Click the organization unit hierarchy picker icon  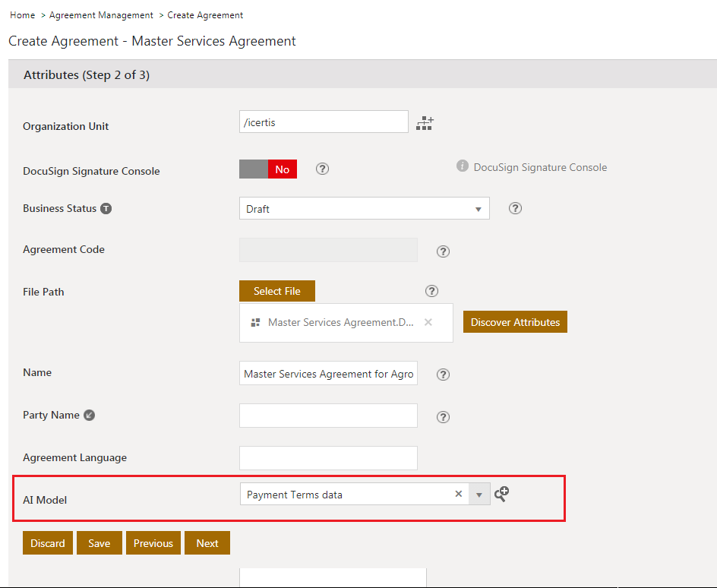tap(425, 123)
